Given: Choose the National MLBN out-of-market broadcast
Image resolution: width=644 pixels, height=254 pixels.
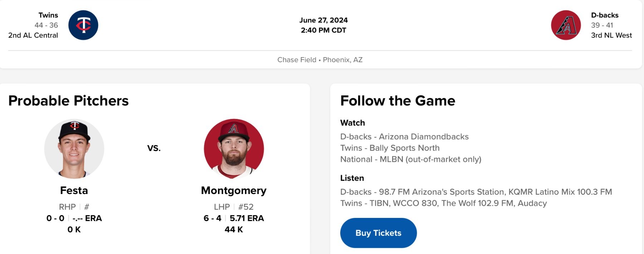Looking at the screenshot, I should pos(410,159).
